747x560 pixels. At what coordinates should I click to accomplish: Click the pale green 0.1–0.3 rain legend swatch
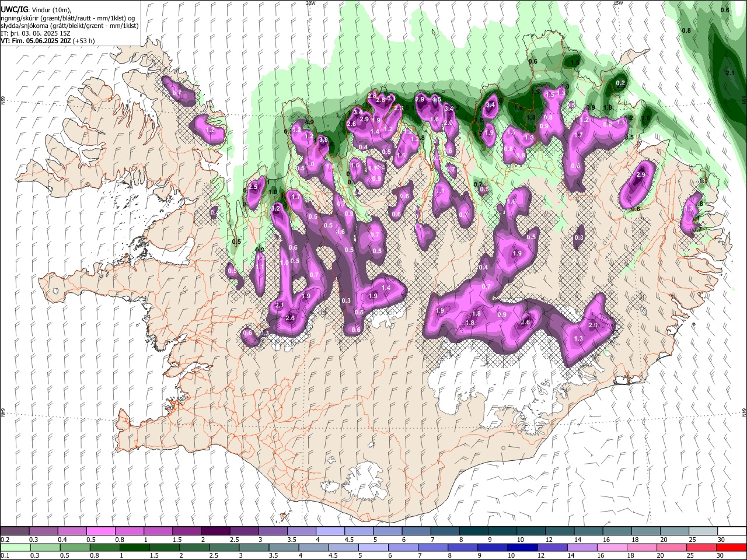[x=16, y=547]
